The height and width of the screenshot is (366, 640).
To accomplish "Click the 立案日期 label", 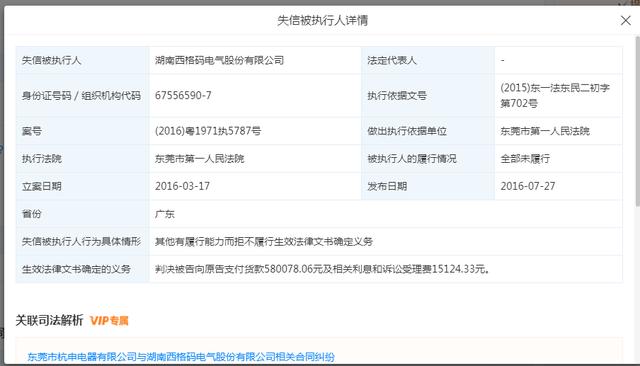I will click(x=42, y=186).
